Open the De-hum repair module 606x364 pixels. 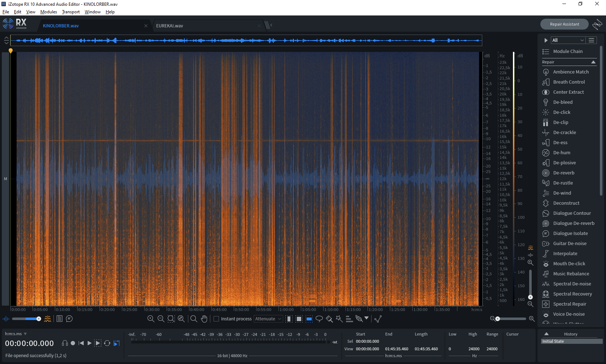(x=562, y=153)
